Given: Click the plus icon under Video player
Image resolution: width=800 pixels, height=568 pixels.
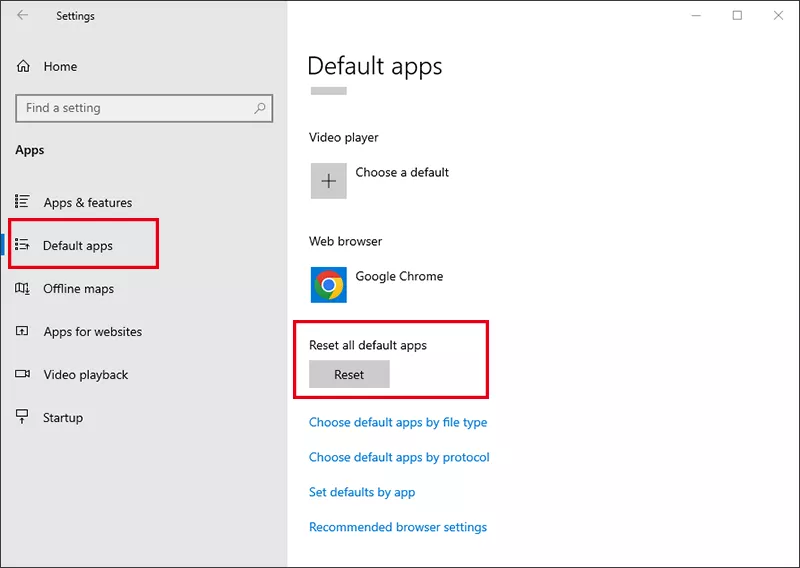Looking at the screenshot, I should 329,181.
